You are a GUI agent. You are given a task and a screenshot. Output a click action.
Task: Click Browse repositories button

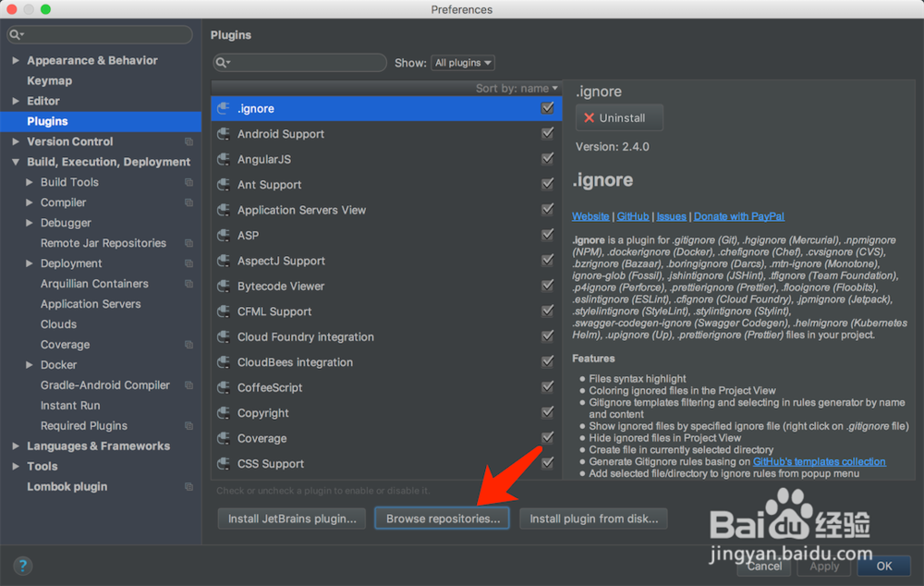(443, 519)
